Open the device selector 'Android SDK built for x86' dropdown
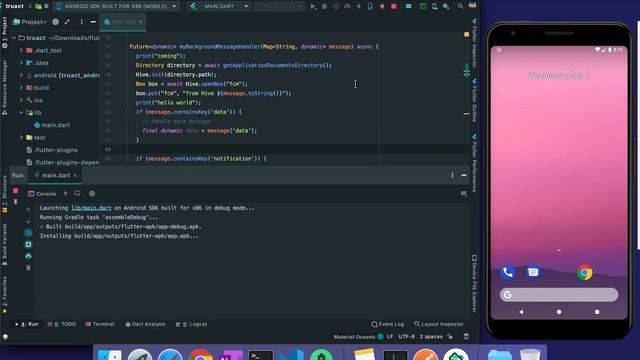 click(x=116, y=7)
